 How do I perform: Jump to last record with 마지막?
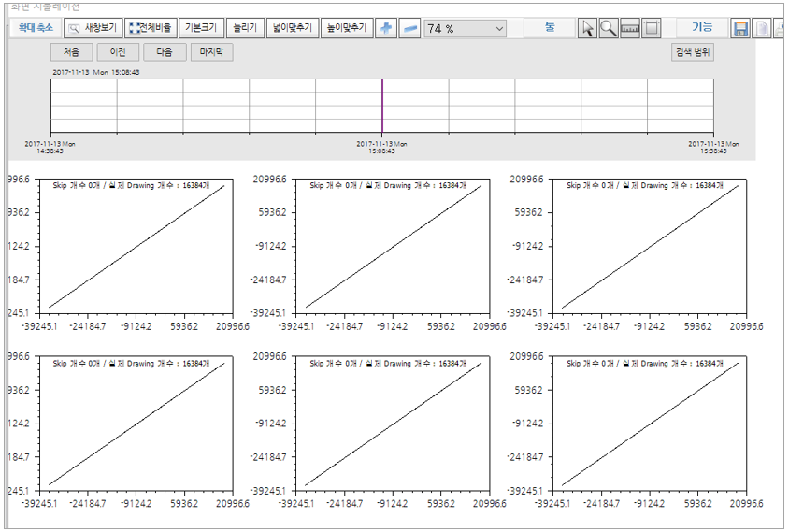coord(211,51)
